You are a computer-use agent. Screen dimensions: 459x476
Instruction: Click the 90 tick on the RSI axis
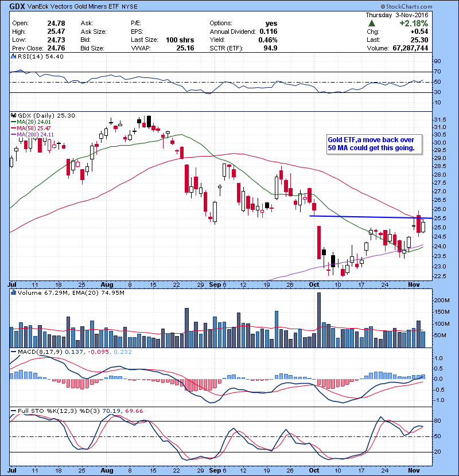(x=437, y=61)
